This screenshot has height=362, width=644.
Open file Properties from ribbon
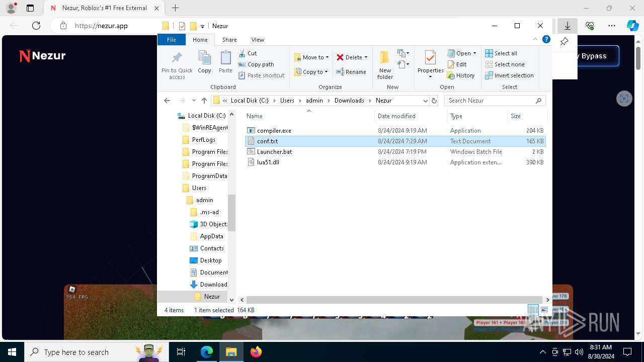pyautogui.click(x=430, y=65)
